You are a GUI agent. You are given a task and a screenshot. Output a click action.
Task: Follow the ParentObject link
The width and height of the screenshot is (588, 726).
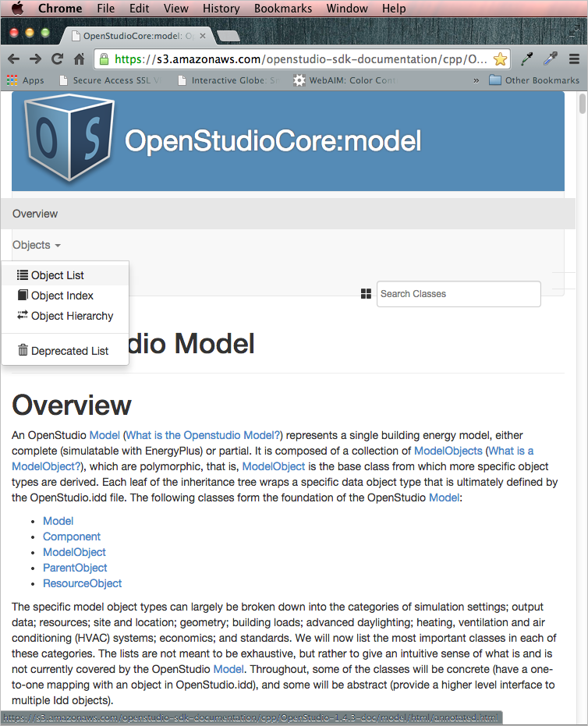[75, 568]
